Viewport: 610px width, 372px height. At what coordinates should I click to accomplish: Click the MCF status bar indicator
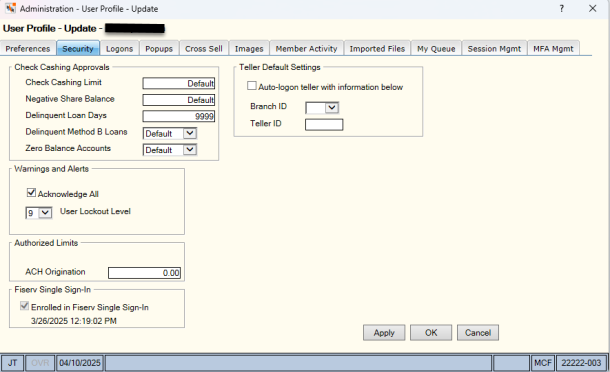[x=543, y=363]
